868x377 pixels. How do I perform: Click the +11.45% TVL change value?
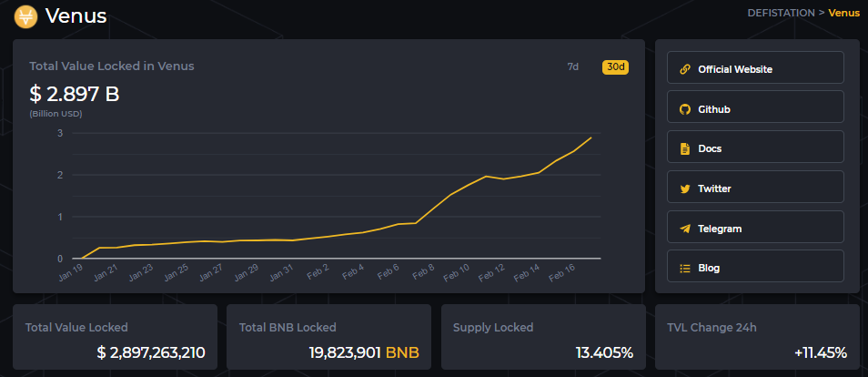[821, 352]
